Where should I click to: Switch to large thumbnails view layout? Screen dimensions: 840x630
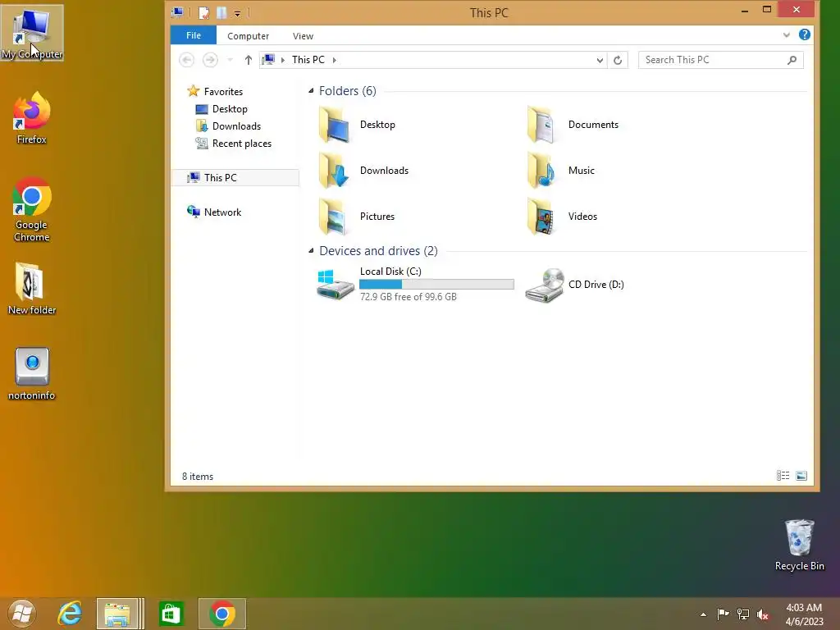point(801,476)
